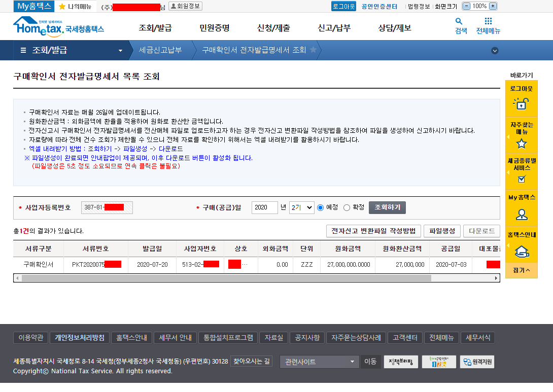Viewport: 553px width, 392px height.
Task: Click the year input field
Action: coord(264,207)
